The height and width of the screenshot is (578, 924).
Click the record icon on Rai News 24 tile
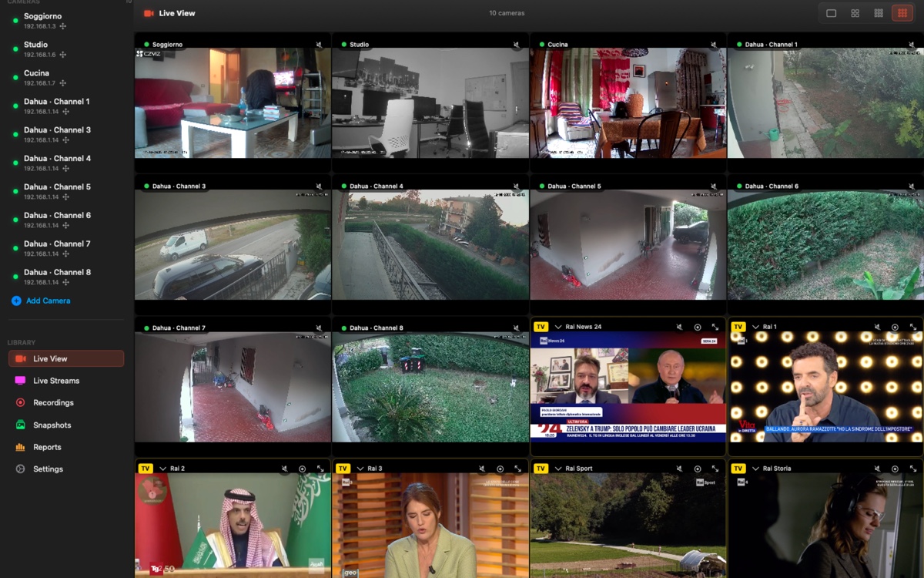(x=698, y=327)
